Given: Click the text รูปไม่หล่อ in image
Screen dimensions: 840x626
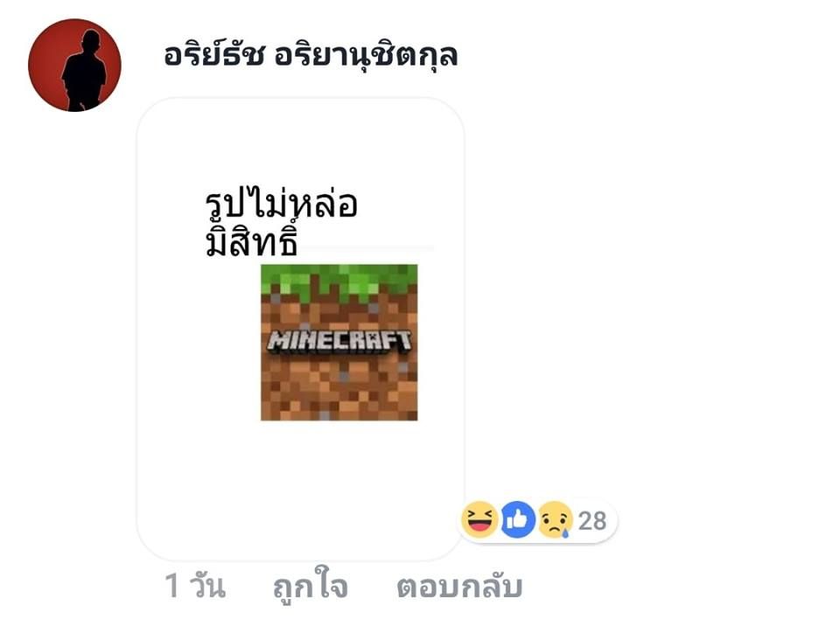Looking at the screenshot, I should click(281, 204).
